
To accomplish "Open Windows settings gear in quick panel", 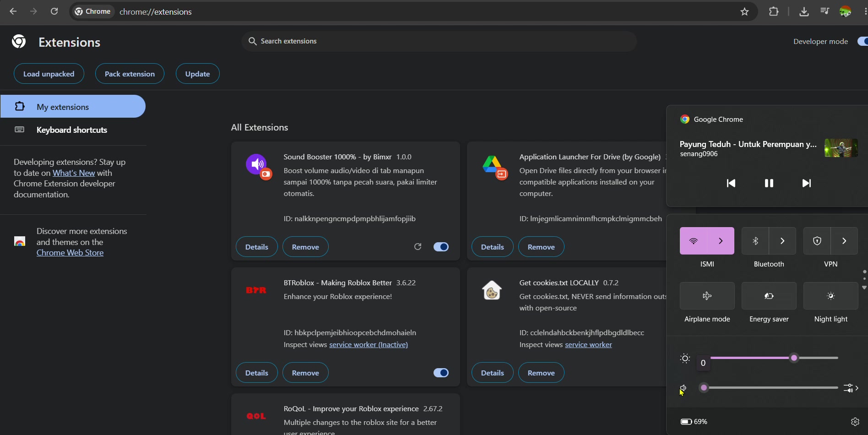I will 855,422.
